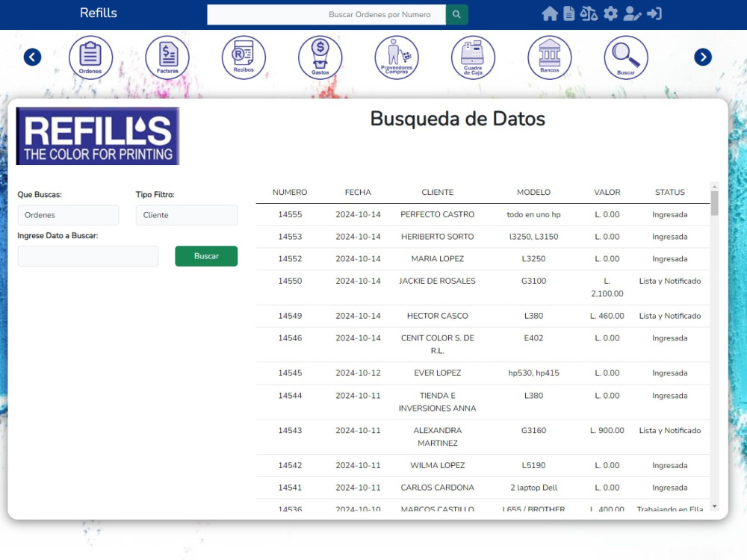Click the logout arrow icon
Screen dimensions: 747x560
click(654, 13)
